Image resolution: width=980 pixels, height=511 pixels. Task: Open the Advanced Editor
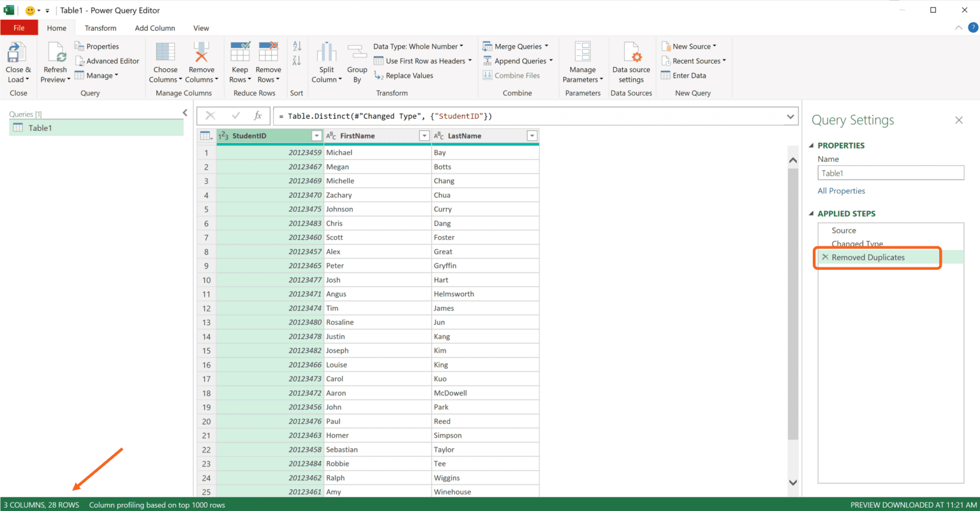coord(107,60)
